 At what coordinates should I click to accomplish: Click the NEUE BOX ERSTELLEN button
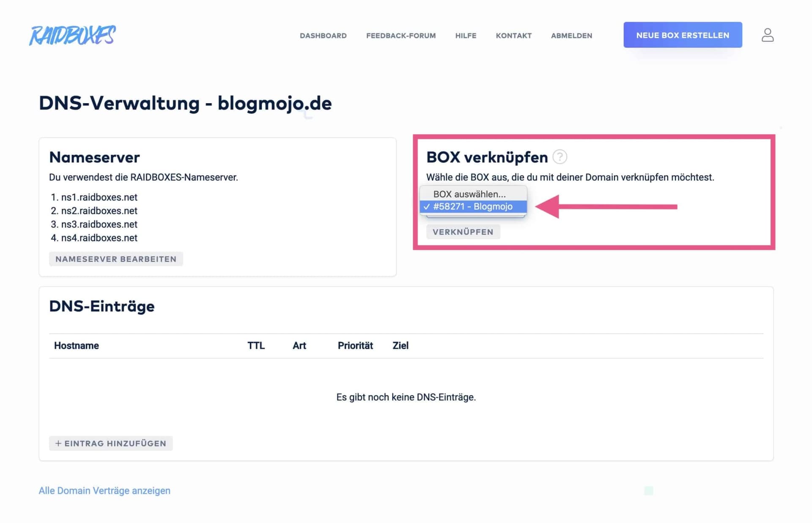[683, 35]
